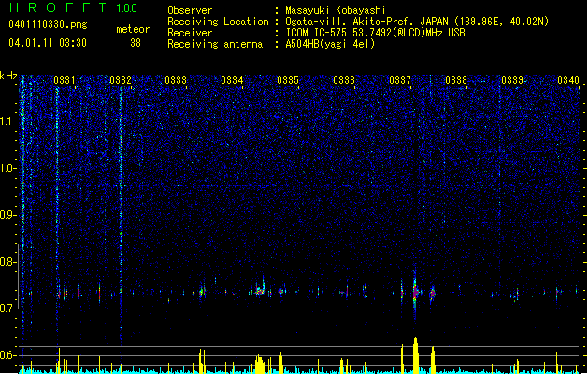Viewport: 588px width, 374px height.
Task: Click the 1.0 kHz axis label
Action: (x=7, y=168)
